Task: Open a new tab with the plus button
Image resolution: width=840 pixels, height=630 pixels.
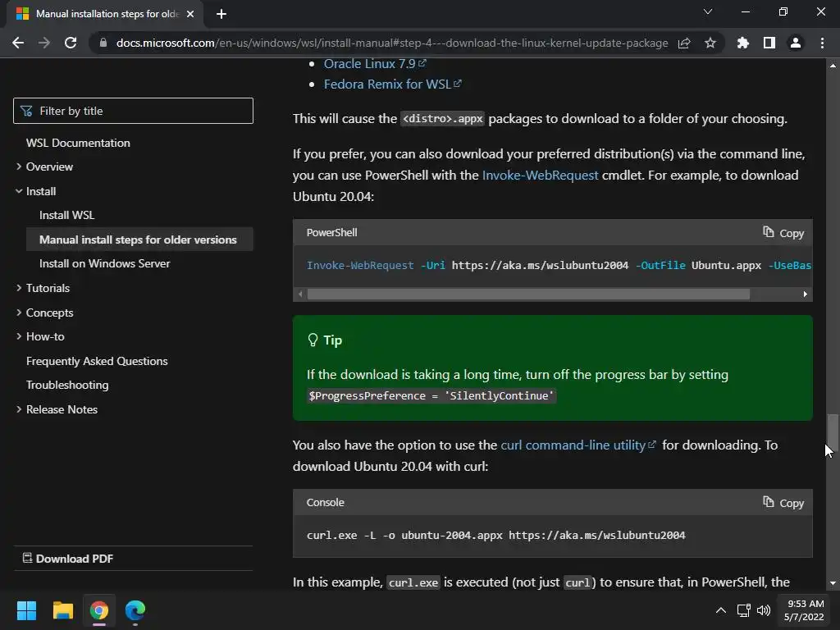Action: coord(221,14)
